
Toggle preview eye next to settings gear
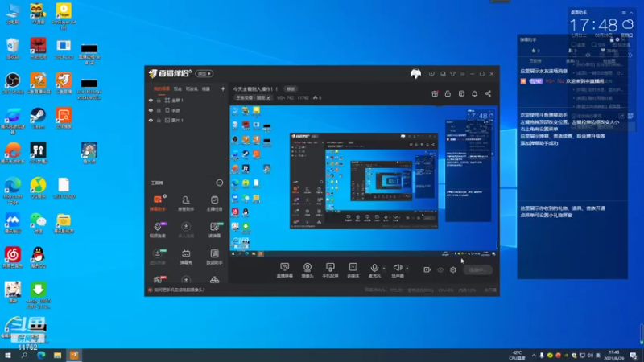click(440, 269)
